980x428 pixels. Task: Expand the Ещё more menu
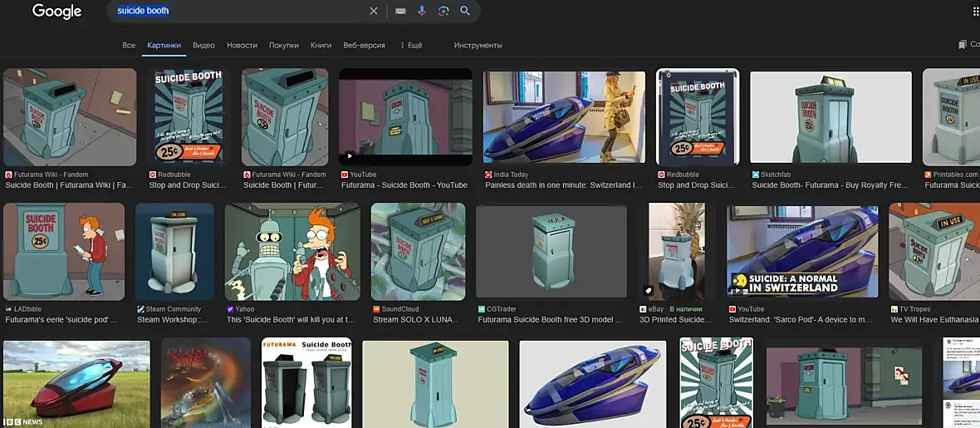pos(410,45)
